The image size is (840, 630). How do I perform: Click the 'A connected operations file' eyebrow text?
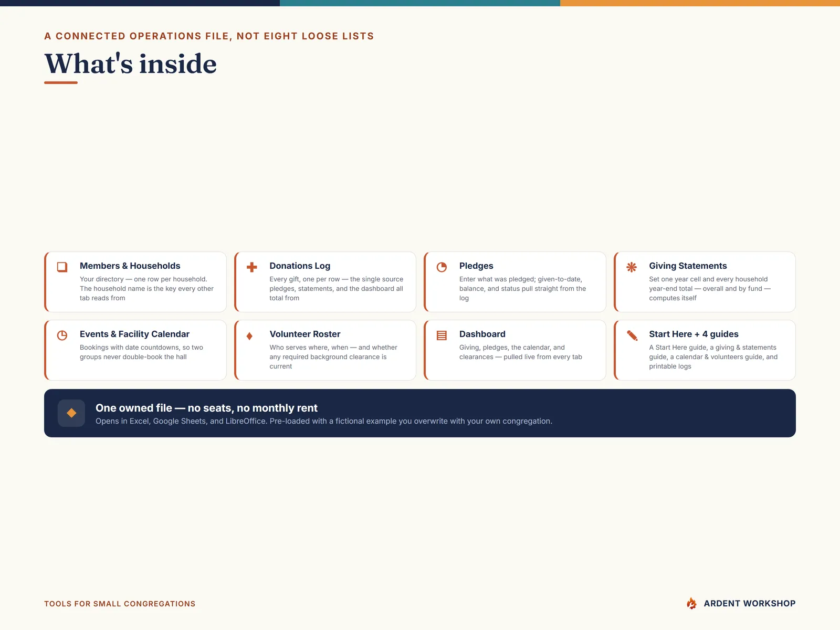209,36
